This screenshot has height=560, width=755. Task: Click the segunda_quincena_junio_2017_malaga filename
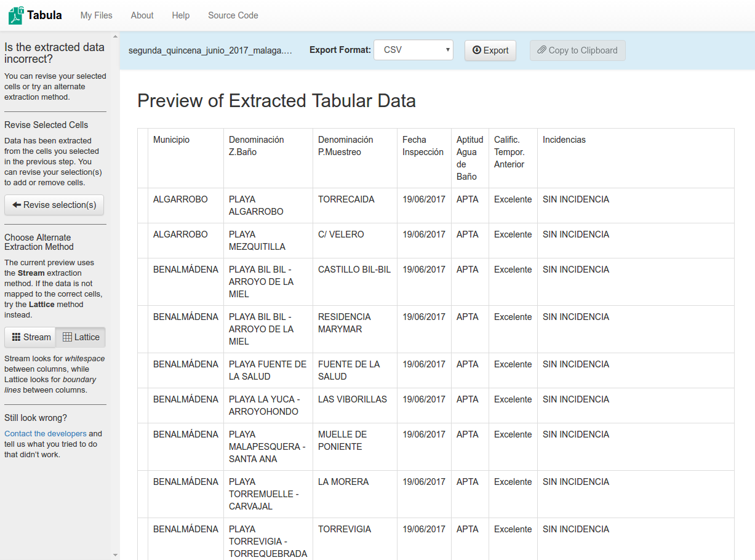pyautogui.click(x=212, y=50)
